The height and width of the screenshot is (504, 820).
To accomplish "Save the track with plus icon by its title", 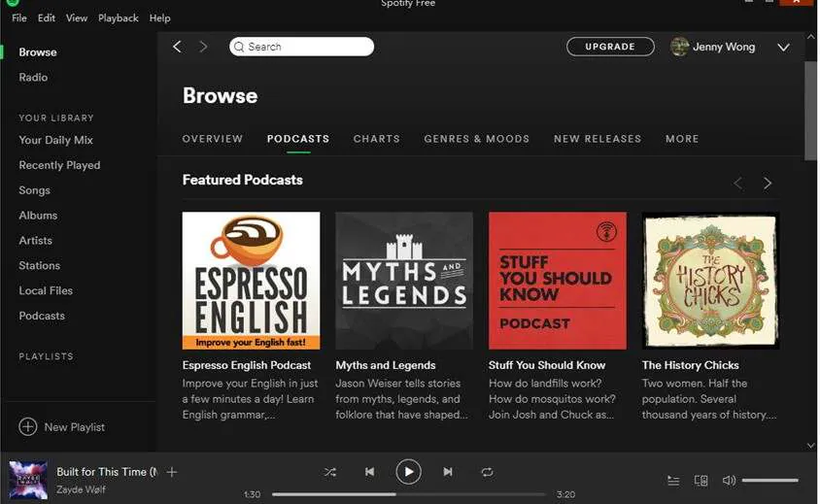I will [x=172, y=472].
